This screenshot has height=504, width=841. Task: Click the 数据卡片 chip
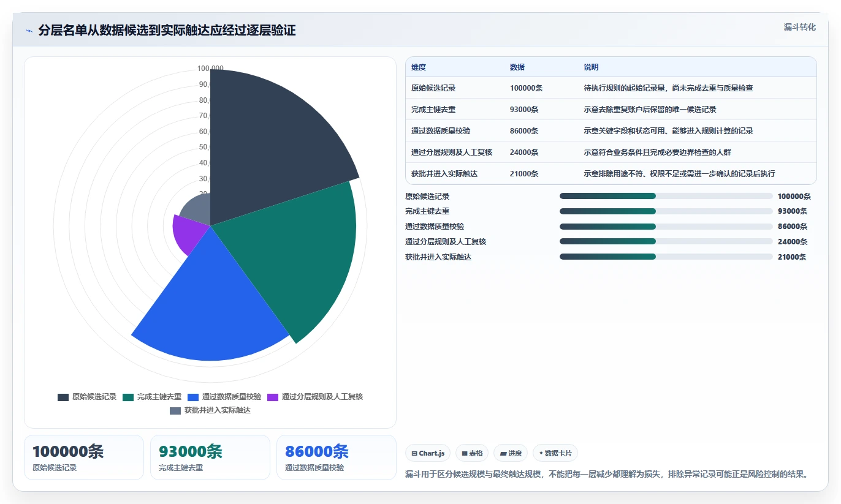pyautogui.click(x=555, y=453)
